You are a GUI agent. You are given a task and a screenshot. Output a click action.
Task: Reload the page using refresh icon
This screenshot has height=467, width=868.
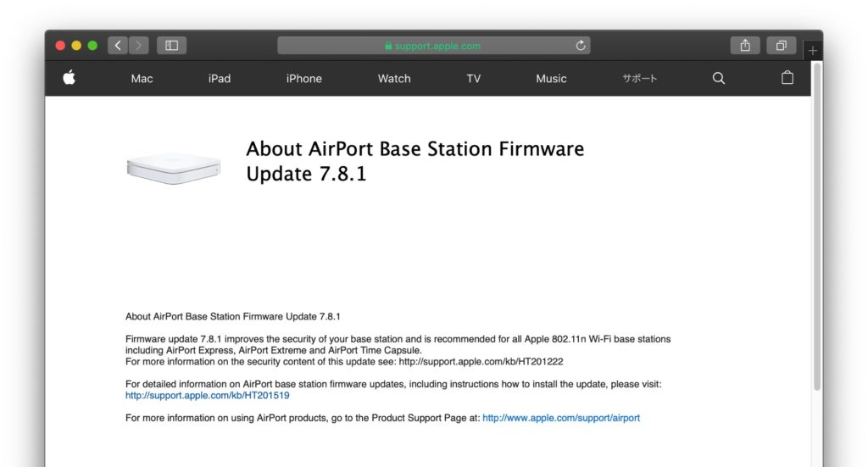(x=581, y=46)
